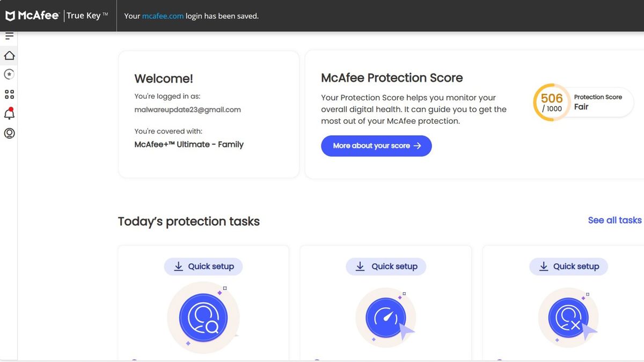The height and width of the screenshot is (362, 644).
Task: Collapse the sidebar with the hamburger icon
Action: tap(9, 35)
